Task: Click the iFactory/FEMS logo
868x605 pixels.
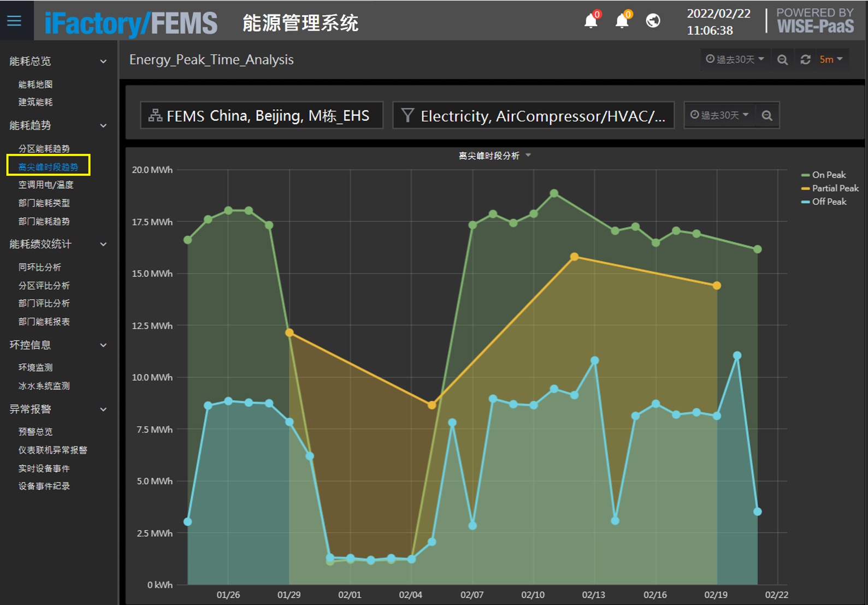Action: click(131, 23)
